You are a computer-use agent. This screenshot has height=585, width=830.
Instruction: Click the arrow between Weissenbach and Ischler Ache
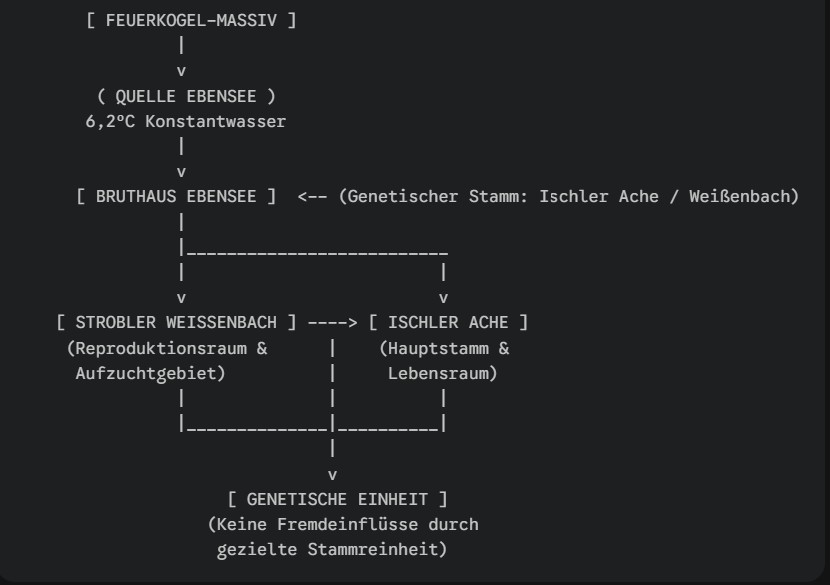332,322
